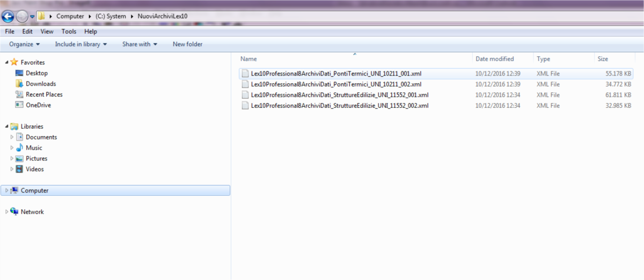Click the Desktop icon in Favorites
Image resolution: width=644 pixels, height=280 pixels.
click(19, 73)
